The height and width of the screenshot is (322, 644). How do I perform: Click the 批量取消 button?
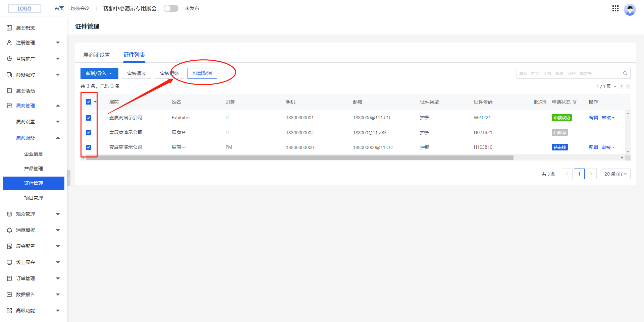(202, 73)
